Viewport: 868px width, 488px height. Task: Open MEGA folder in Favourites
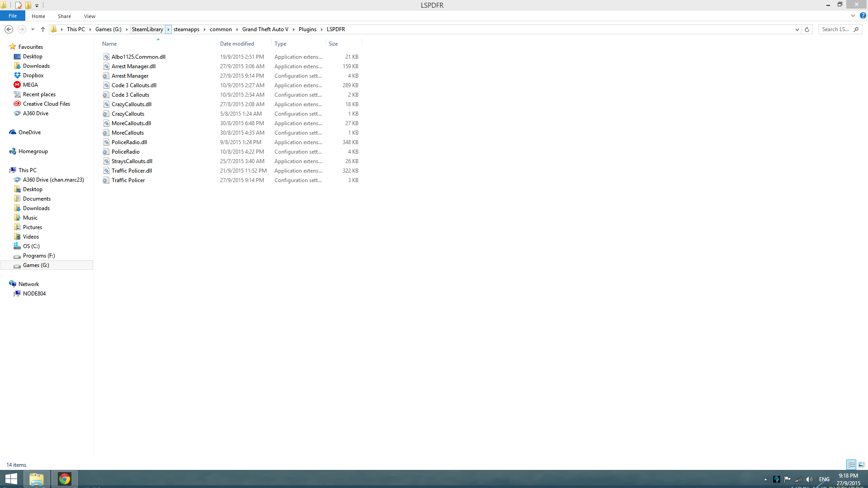tap(30, 85)
